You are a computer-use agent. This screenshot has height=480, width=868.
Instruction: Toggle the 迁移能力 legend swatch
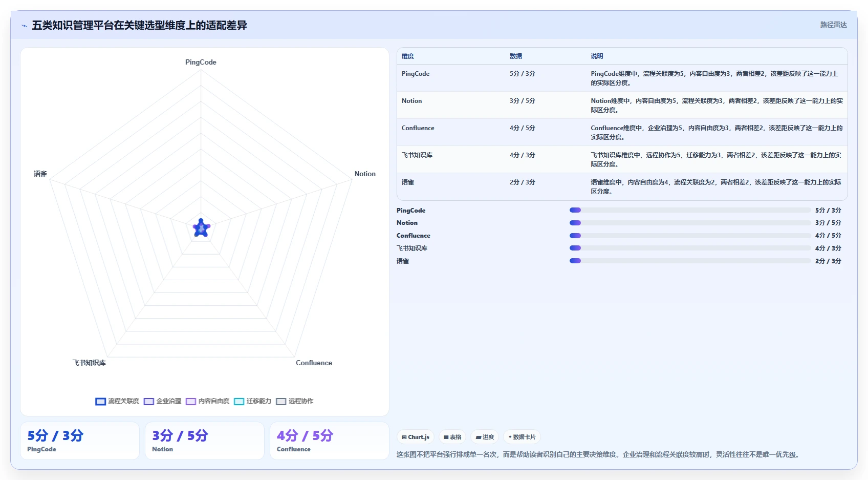(239, 401)
